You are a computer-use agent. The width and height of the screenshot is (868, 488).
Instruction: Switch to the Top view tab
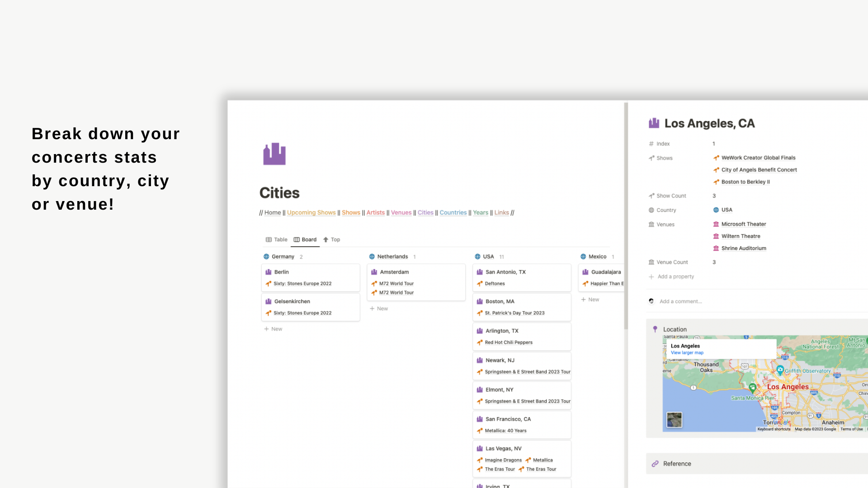pyautogui.click(x=331, y=239)
